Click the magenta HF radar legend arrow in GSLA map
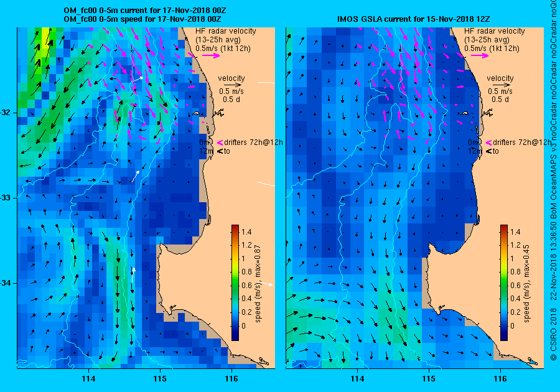 click(x=480, y=55)
